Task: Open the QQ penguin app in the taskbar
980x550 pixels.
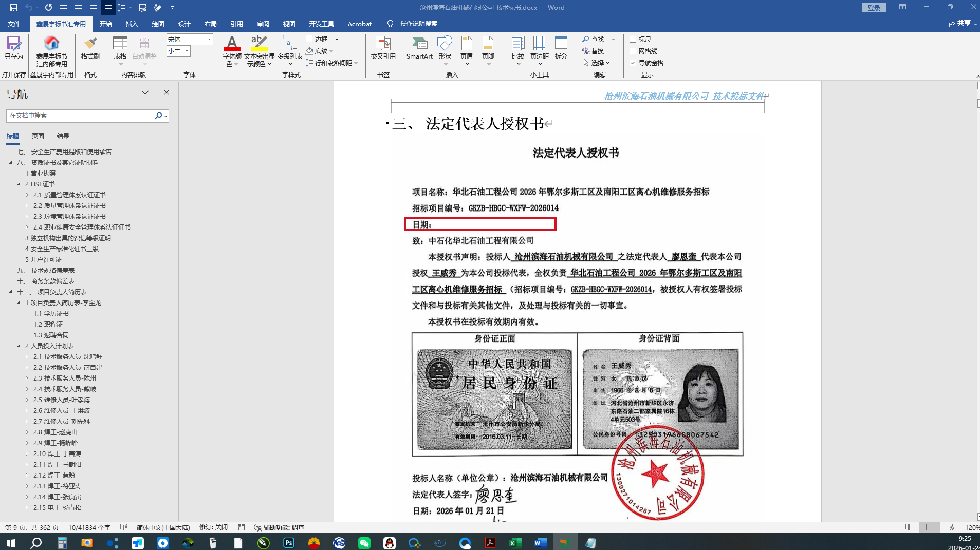Action: click(390, 543)
